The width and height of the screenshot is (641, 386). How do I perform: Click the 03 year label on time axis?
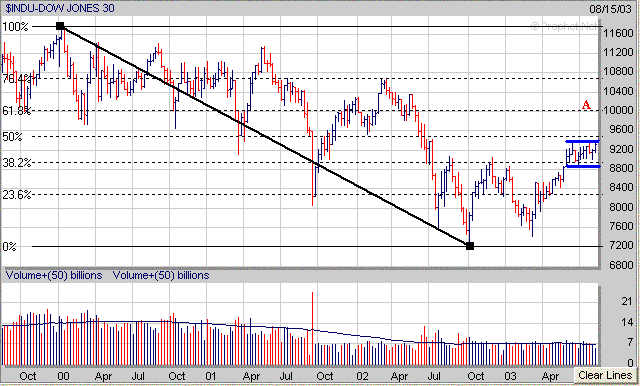tap(510, 376)
